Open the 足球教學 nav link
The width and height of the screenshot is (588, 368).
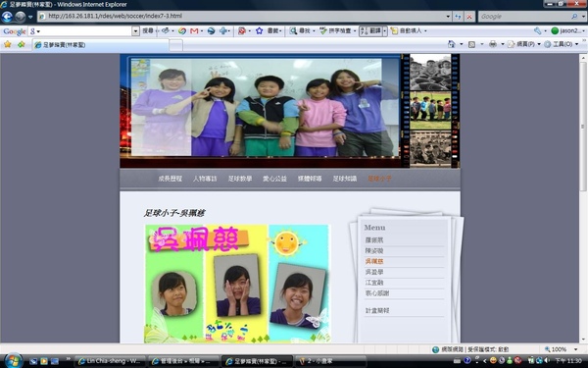click(240, 179)
